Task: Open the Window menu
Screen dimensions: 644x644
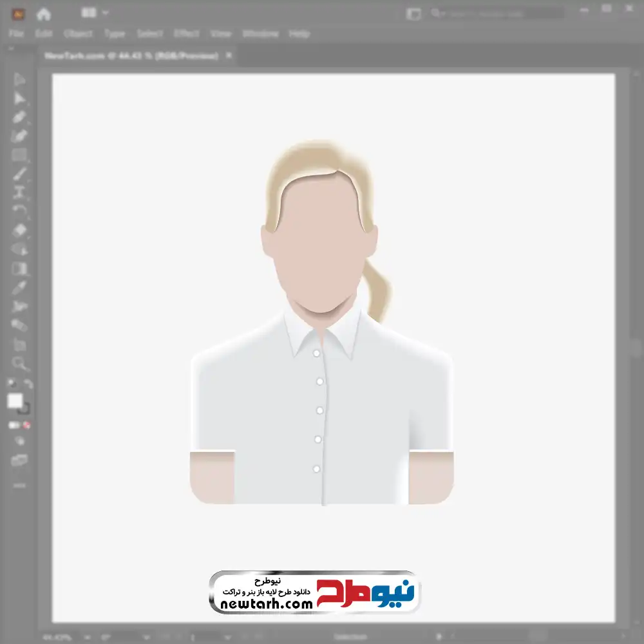Action: click(260, 33)
